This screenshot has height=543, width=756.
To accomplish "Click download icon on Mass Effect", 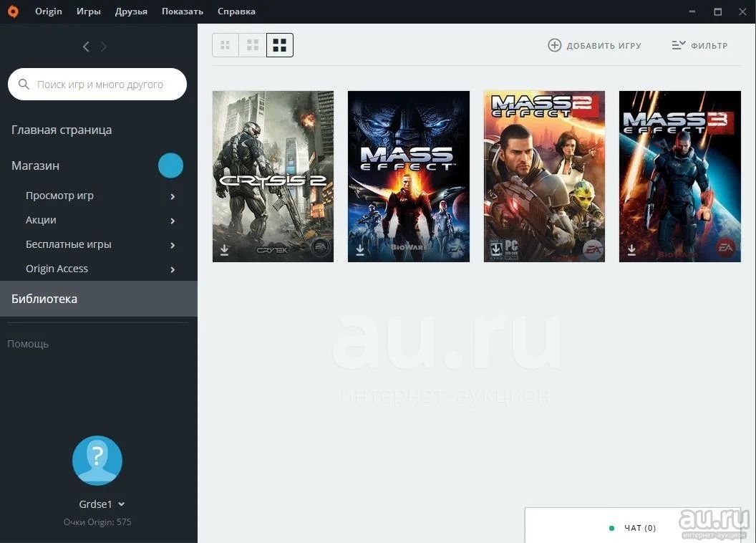I will tap(359, 250).
